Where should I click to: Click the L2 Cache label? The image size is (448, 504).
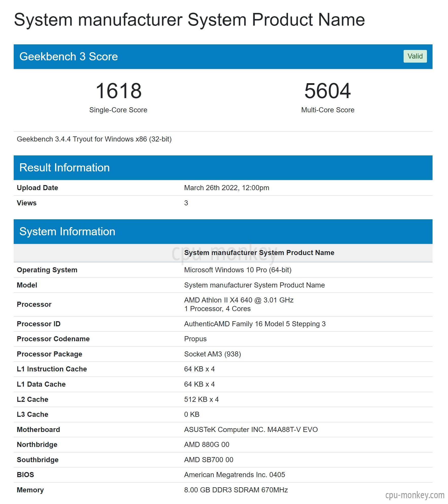point(32,400)
